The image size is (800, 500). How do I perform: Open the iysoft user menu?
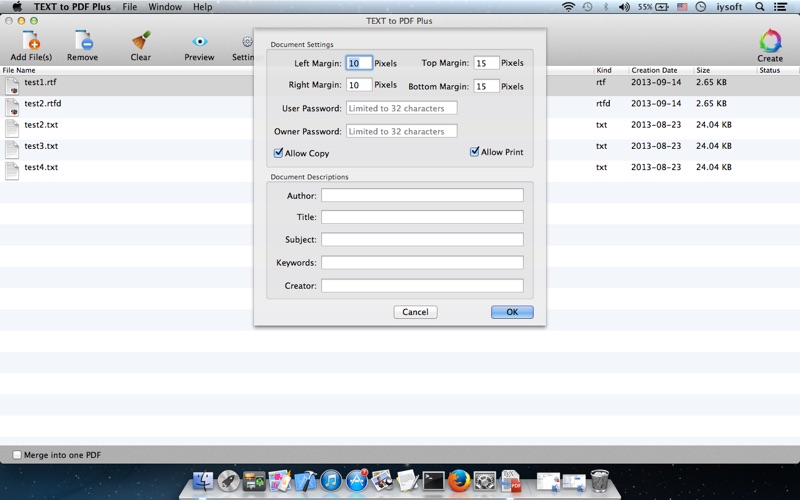729,7
